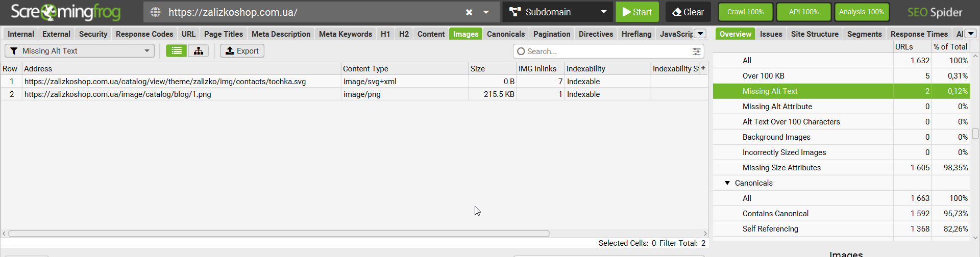Open search filter options icon
Screen dimensions: 980x257
click(x=696, y=51)
